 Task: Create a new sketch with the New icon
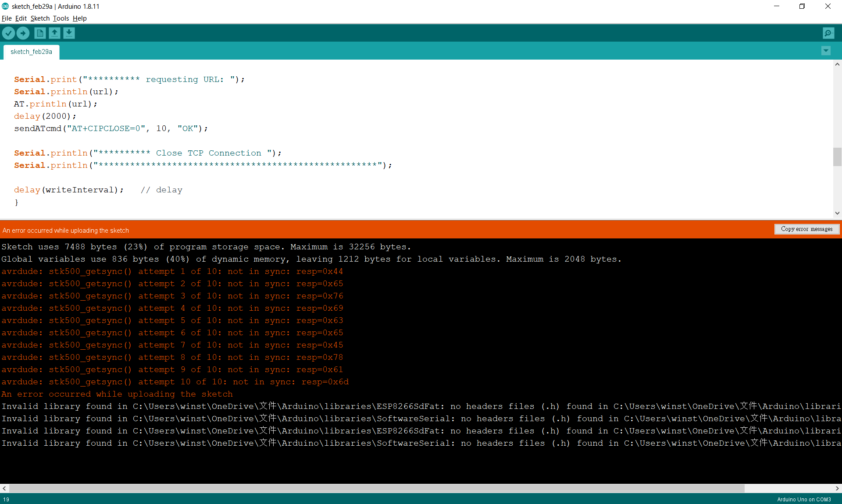(39, 33)
